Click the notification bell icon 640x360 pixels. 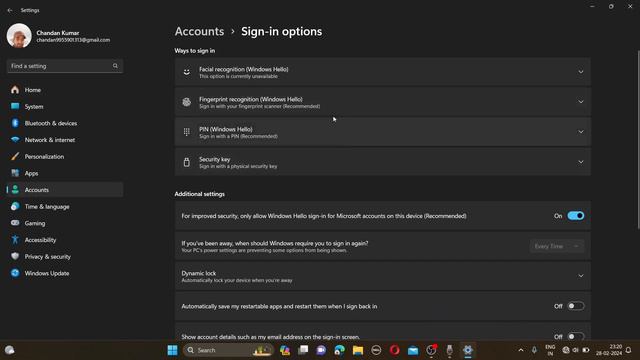click(x=629, y=350)
